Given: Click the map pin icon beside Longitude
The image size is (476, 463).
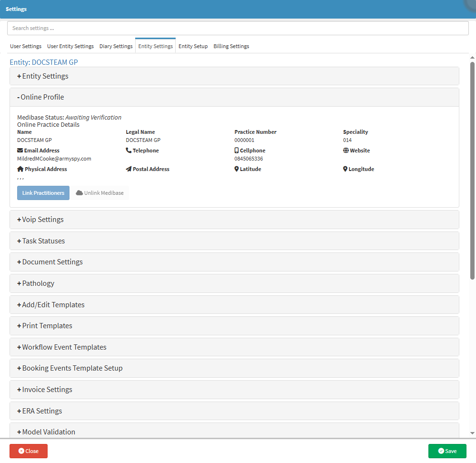Looking at the screenshot, I should tap(345, 169).
